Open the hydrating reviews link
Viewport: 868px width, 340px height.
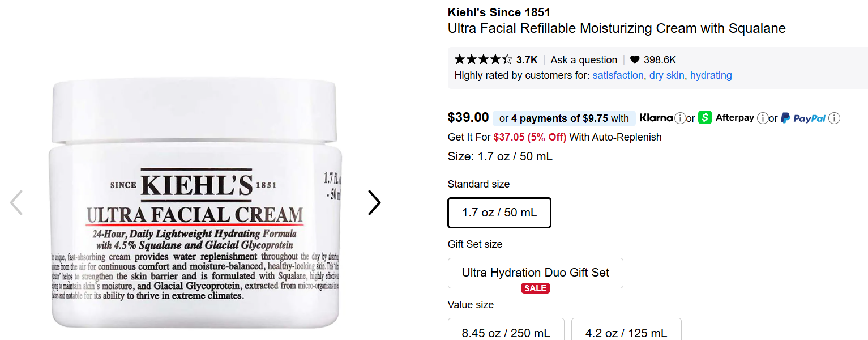tap(711, 75)
